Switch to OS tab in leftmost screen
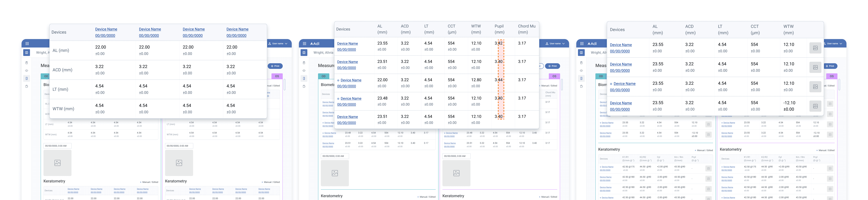Viewport: 868px width, 200px height. click(277, 76)
